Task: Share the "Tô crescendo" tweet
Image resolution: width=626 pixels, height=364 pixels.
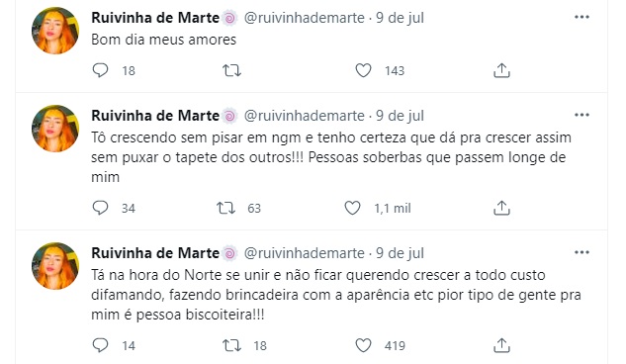Action: click(501, 208)
